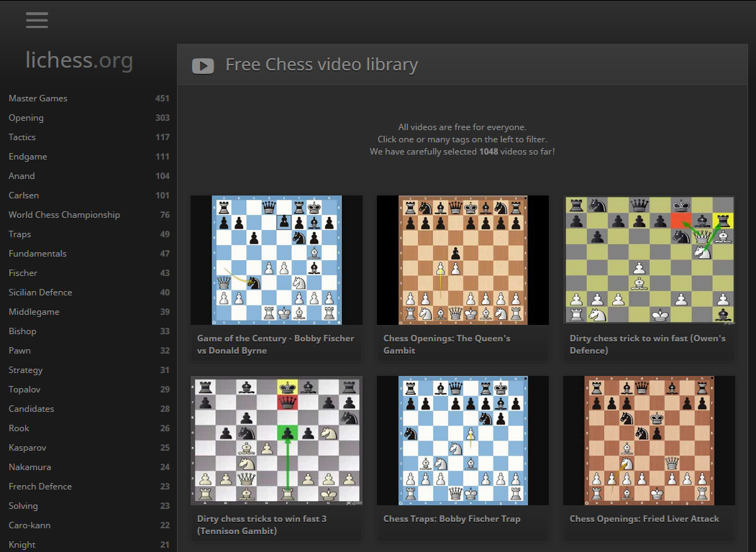756x552 pixels.
Task: Select the Endgame tag
Action: pyautogui.click(x=88, y=157)
